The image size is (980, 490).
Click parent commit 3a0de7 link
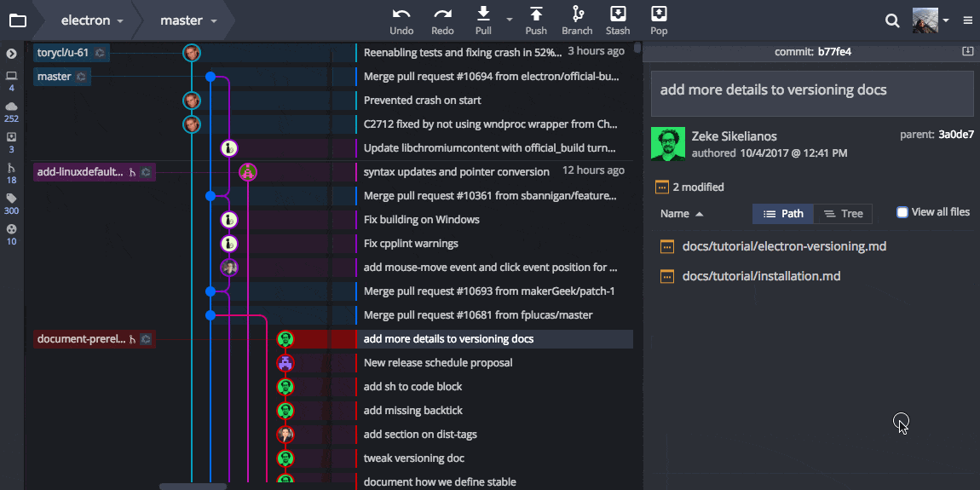tap(956, 135)
